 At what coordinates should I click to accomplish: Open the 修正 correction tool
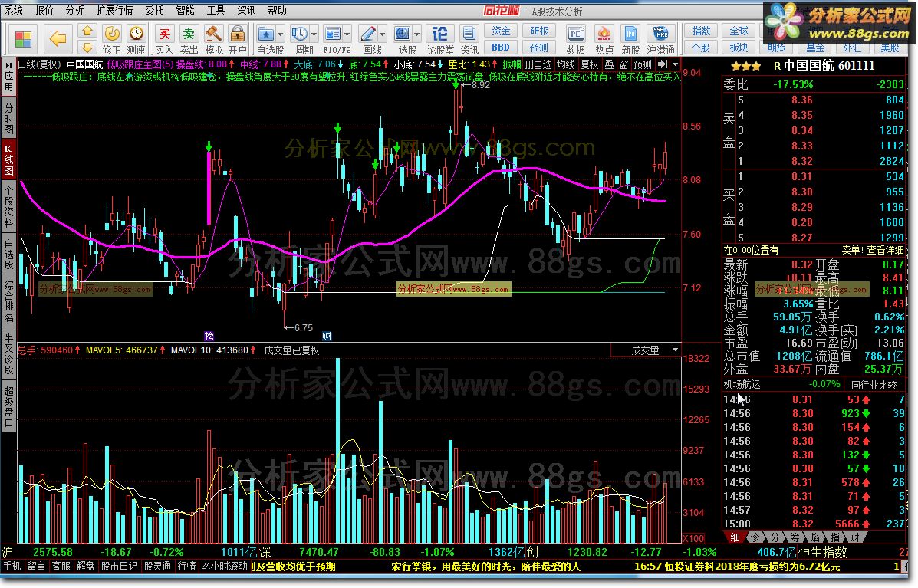pyautogui.click(x=112, y=41)
